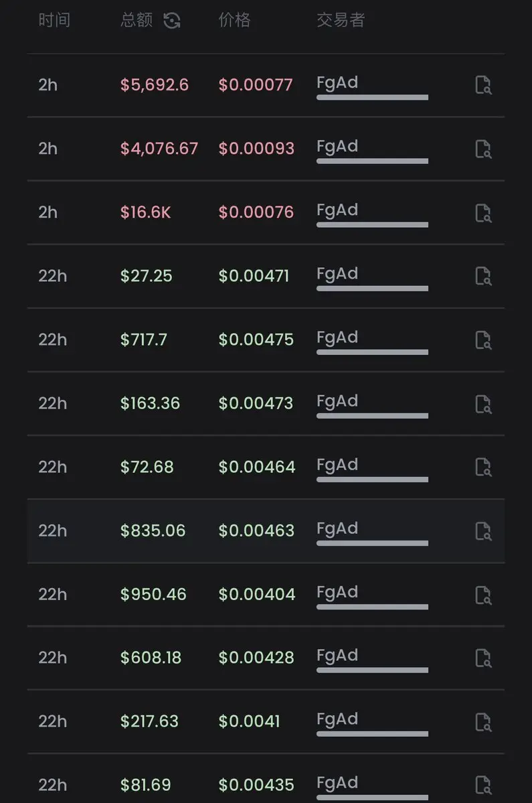Toggle the 总额 currency switch icon

172,21
